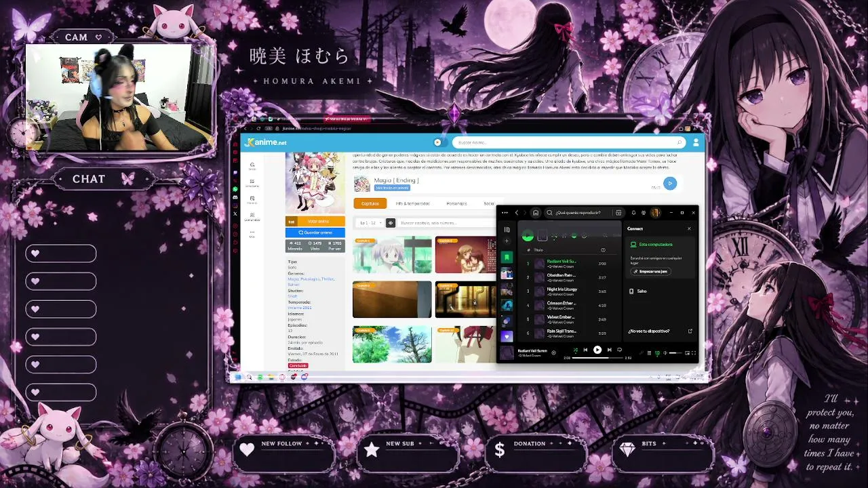Open the Spotify notifications bell

tap(633, 213)
